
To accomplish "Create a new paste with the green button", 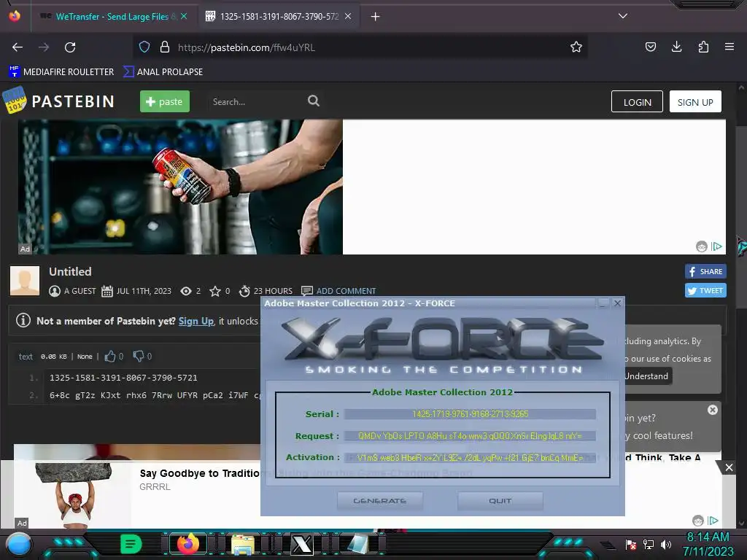I will 165,101.
